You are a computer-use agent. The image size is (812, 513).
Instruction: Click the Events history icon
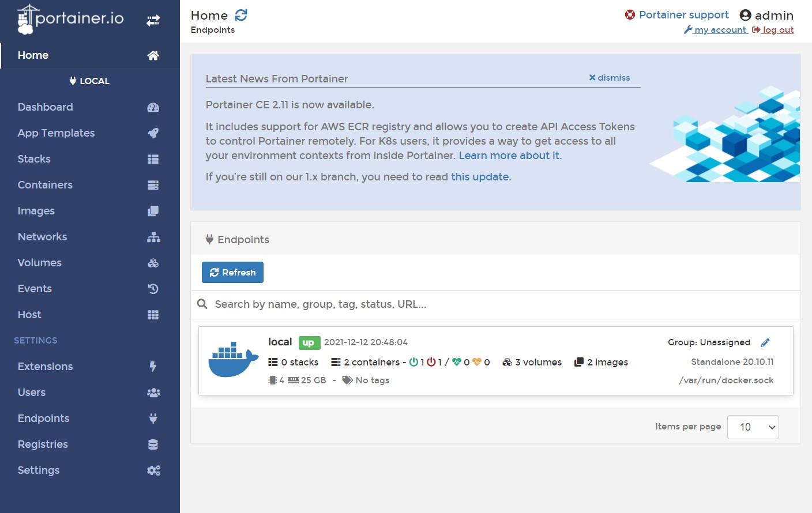pyautogui.click(x=153, y=289)
